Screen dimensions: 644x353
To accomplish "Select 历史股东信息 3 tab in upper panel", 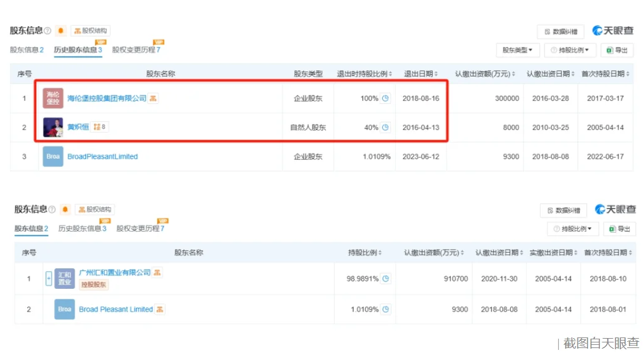I will (78, 50).
